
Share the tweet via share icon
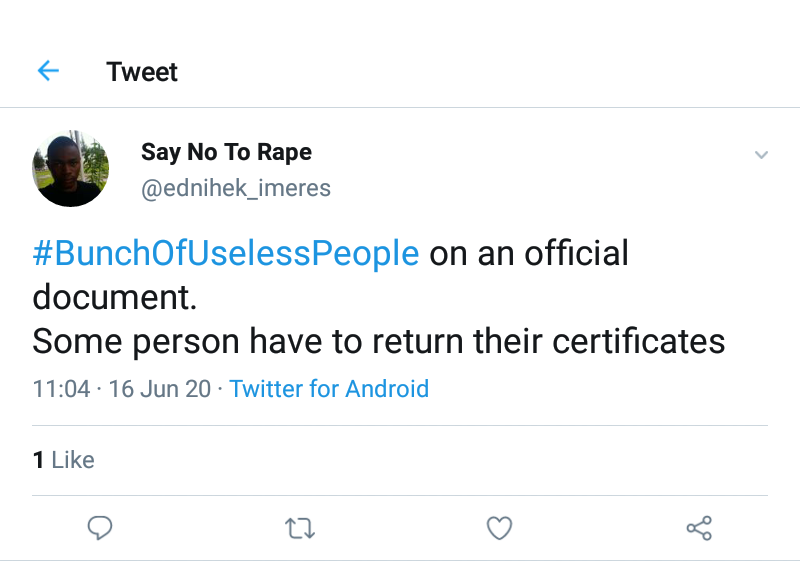click(699, 528)
